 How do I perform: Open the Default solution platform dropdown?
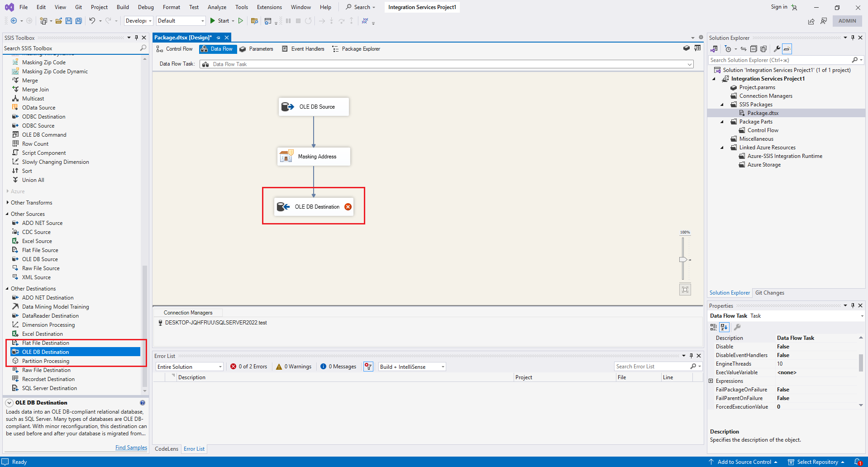181,21
